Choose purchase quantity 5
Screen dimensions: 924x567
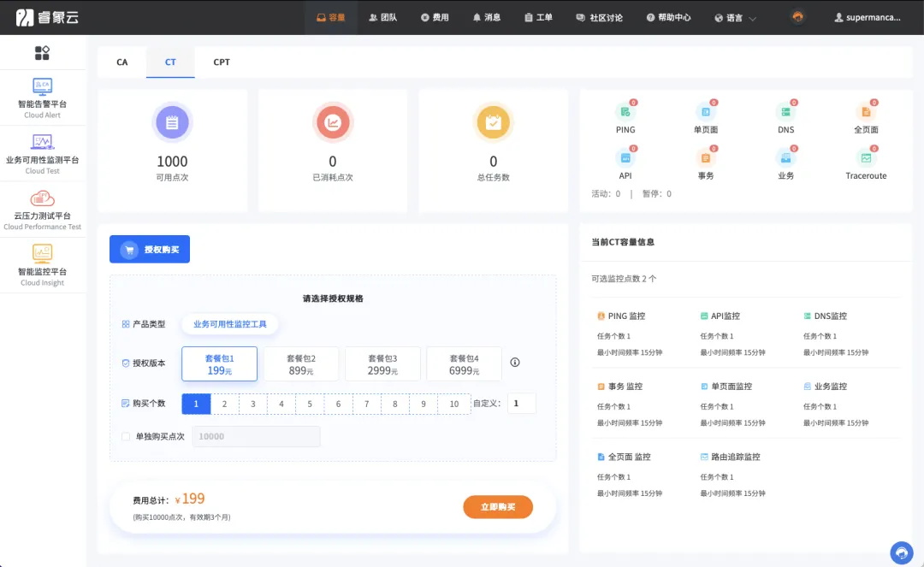[x=310, y=404]
